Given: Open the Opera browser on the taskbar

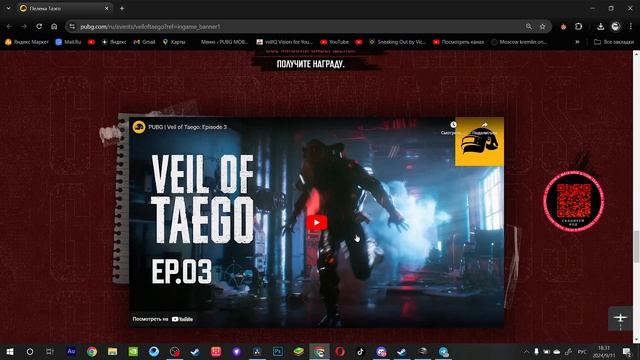Looking at the screenshot, I should point(340,351).
